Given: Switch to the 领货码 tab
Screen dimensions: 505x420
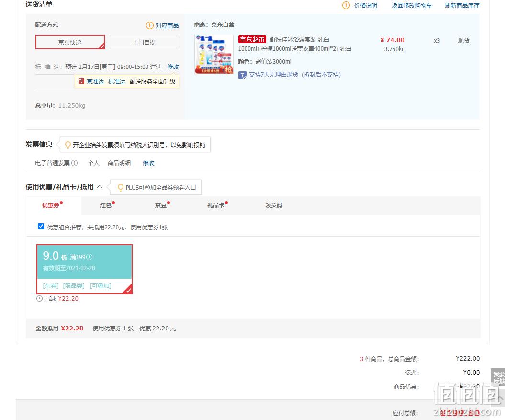Looking at the screenshot, I should click(273, 205).
